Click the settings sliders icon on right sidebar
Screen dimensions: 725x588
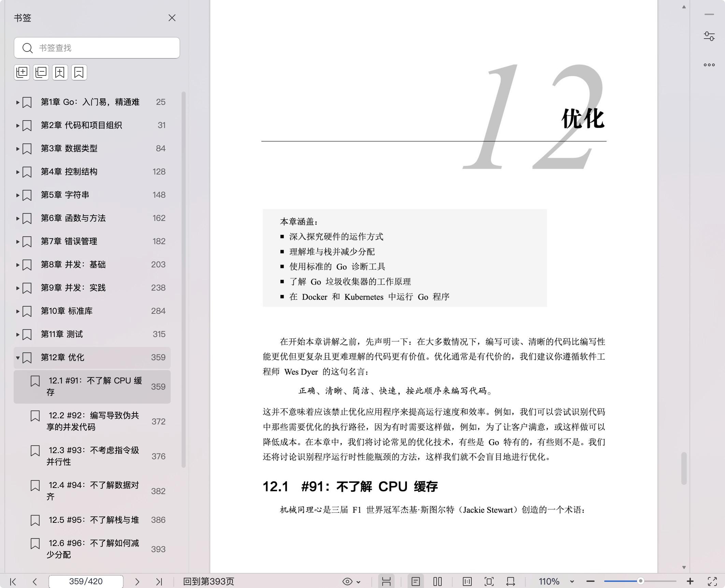709,36
